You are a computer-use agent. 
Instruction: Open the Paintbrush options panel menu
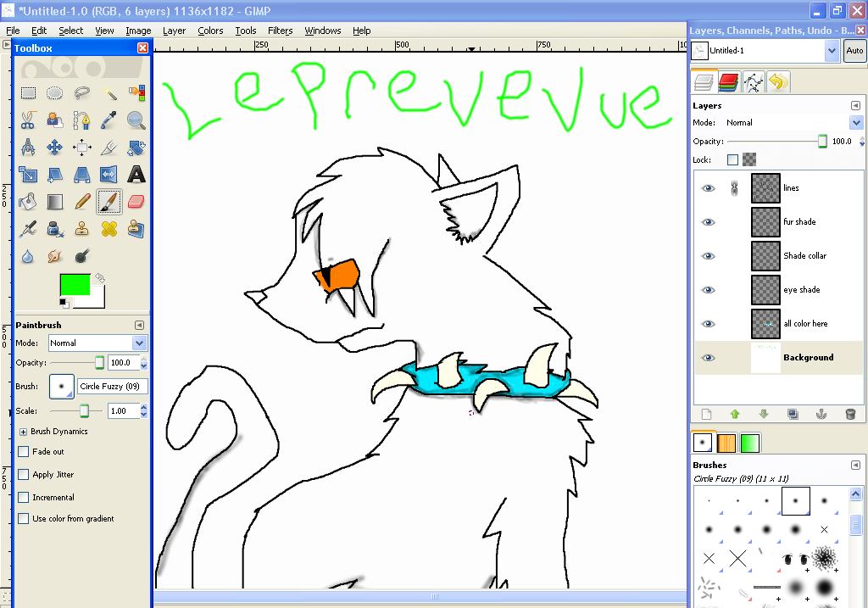coord(140,325)
